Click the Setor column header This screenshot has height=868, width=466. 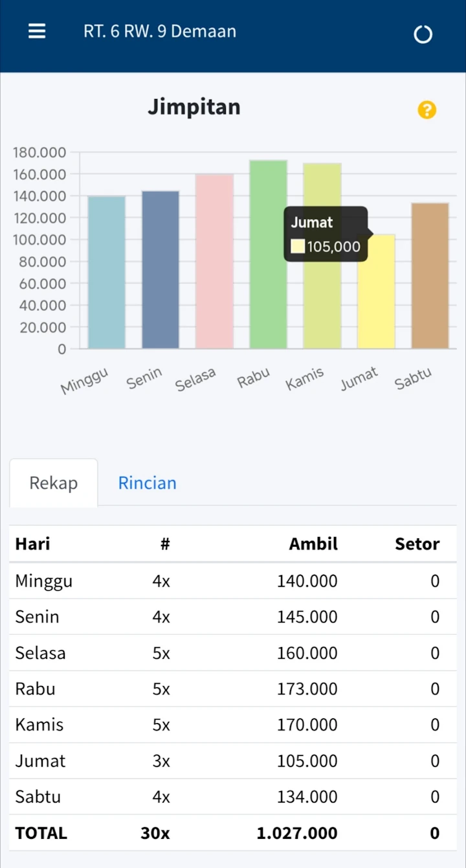pos(417,544)
